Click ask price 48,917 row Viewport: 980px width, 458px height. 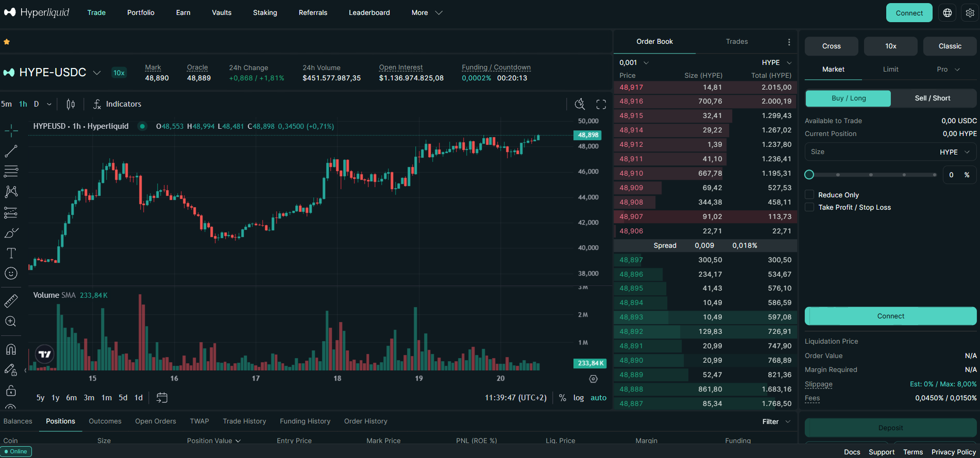click(x=705, y=87)
